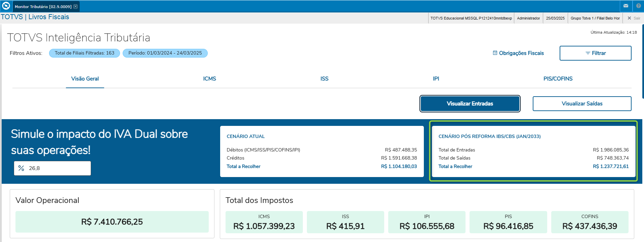Click pós reforma Total a Recolher R$ 1.237.721,61
The image size is (644, 242).
tap(611, 167)
